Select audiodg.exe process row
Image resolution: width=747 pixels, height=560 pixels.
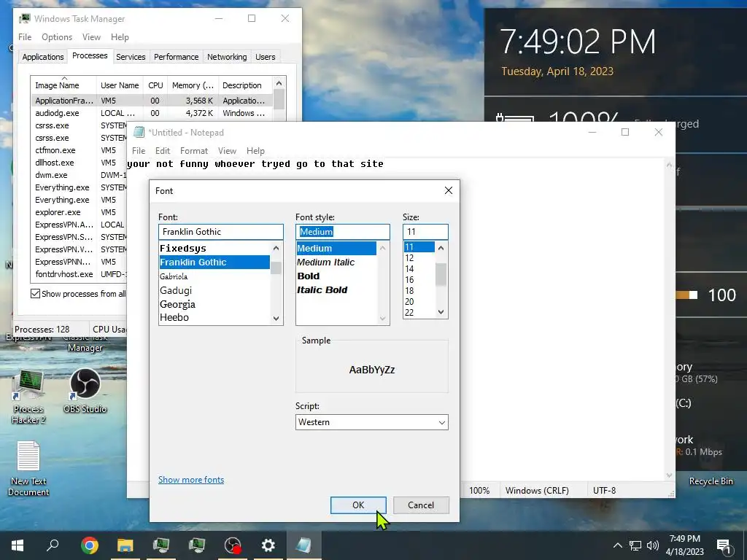click(x=152, y=113)
